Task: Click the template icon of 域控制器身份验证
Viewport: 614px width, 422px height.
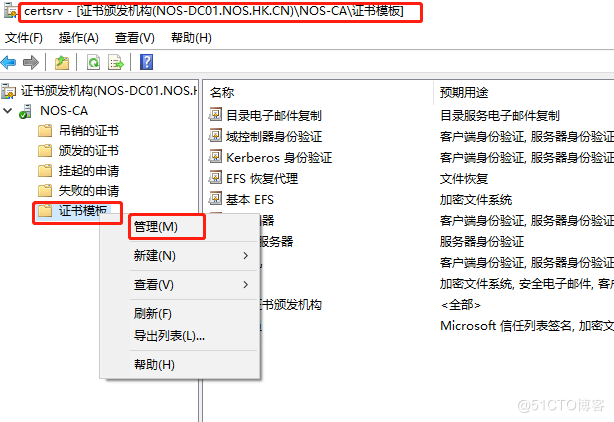Action: coord(215,135)
